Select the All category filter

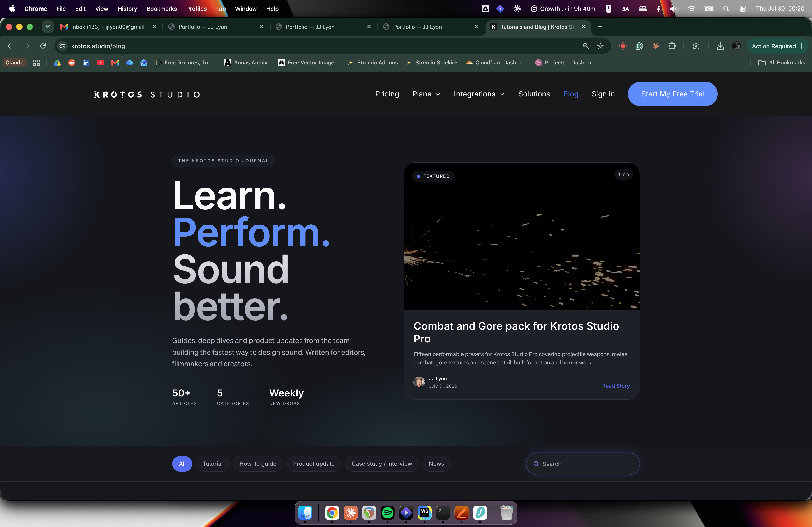[182, 464]
